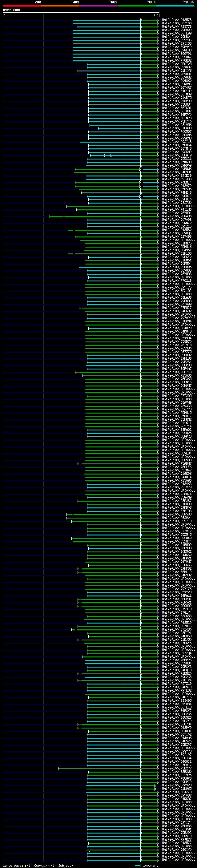Click the cyan ~100% identity color swatch
The image size is (197, 868).
pos(175,6)
